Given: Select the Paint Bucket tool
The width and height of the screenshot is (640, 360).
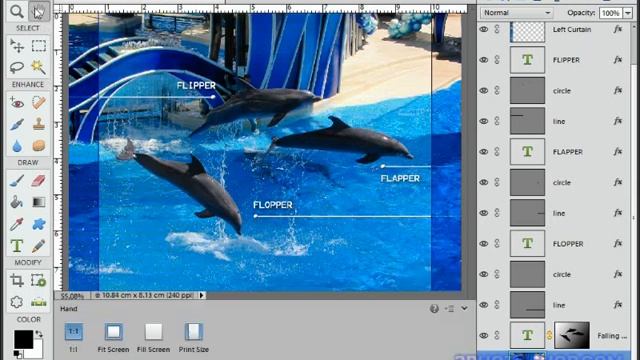Looking at the screenshot, I should click(x=17, y=202).
